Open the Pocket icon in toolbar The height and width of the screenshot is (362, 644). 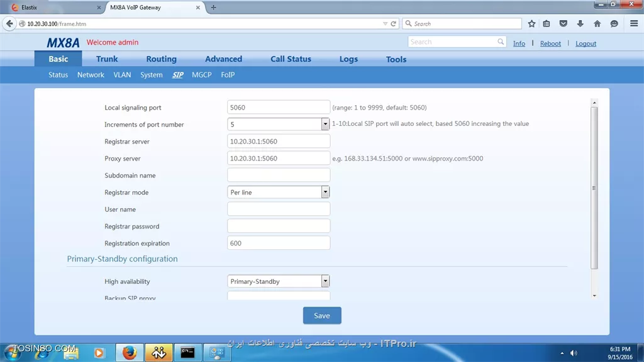coord(563,23)
